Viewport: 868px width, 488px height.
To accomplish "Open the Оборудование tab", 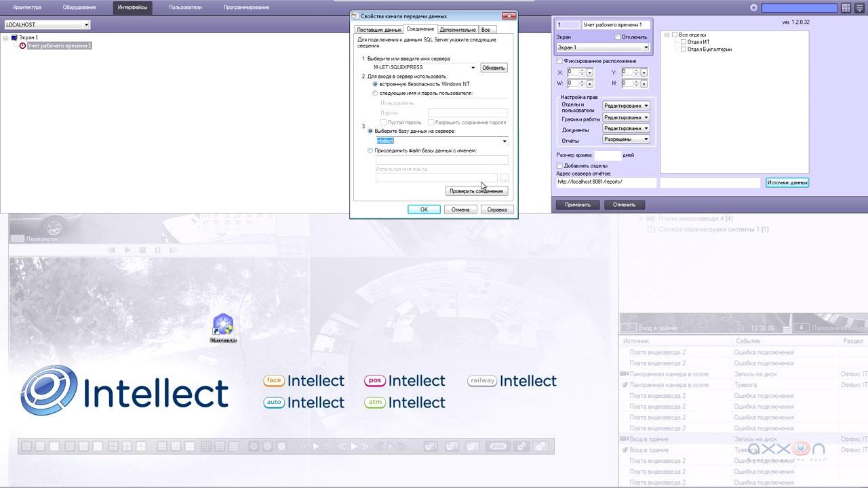I will pos(79,7).
